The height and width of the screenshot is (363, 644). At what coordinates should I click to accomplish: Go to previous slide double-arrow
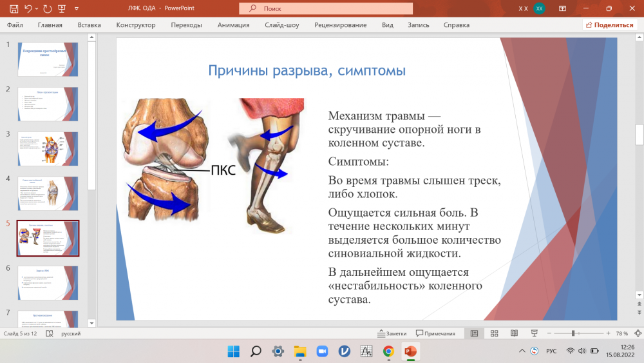[x=639, y=304]
